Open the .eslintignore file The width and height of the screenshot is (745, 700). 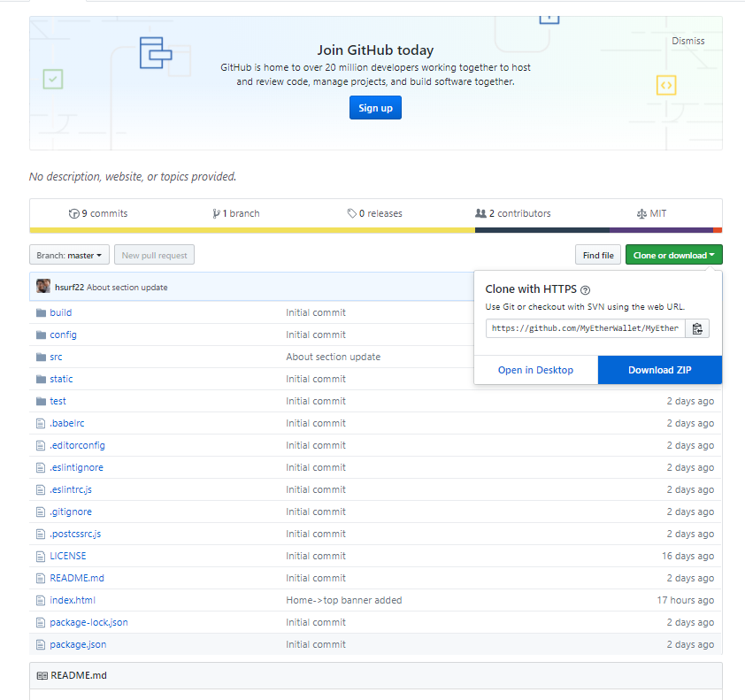pyautogui.click(x=76, y=467)
